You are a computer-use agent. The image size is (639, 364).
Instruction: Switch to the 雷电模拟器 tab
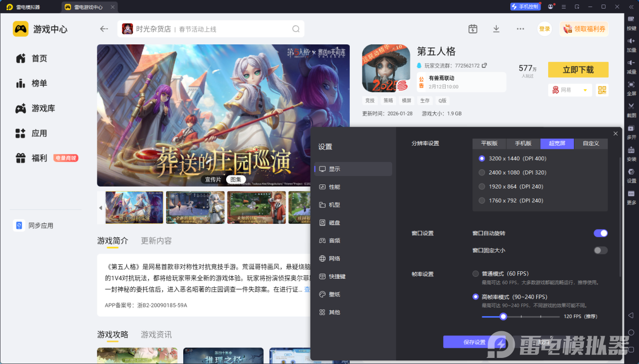(x=28, y=7)
